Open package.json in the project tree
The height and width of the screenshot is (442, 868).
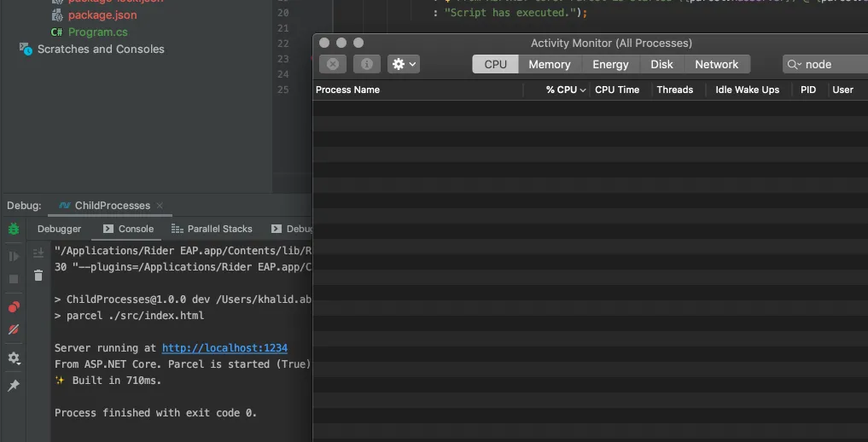pyautogui.click(x=102, y=15)
